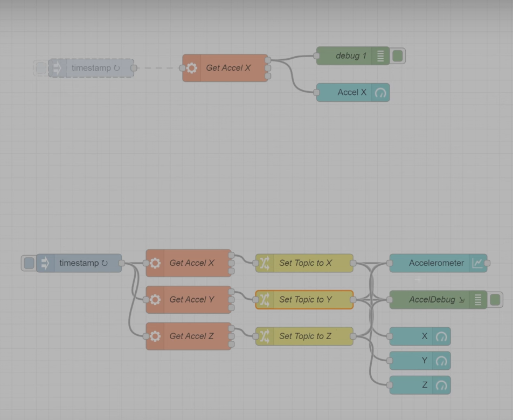Select the Y gauge node label

424,361
